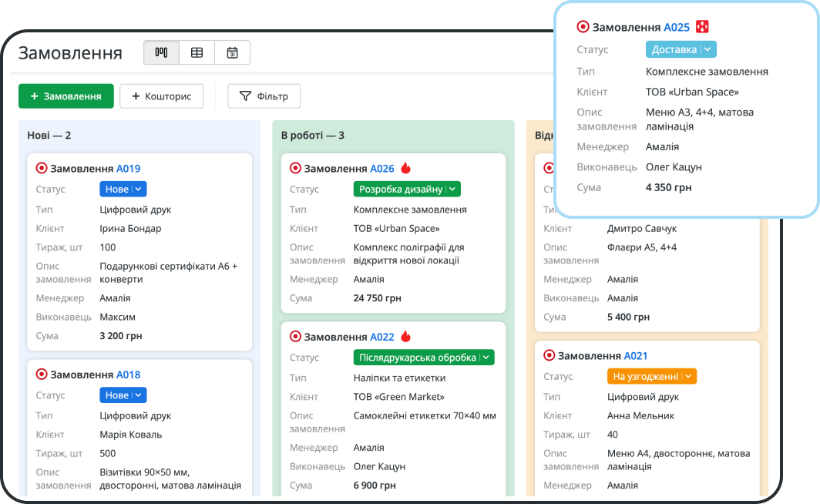Click the fire priority icon on A022
Viewport: 820px width, 504px height.
(406, 336)
